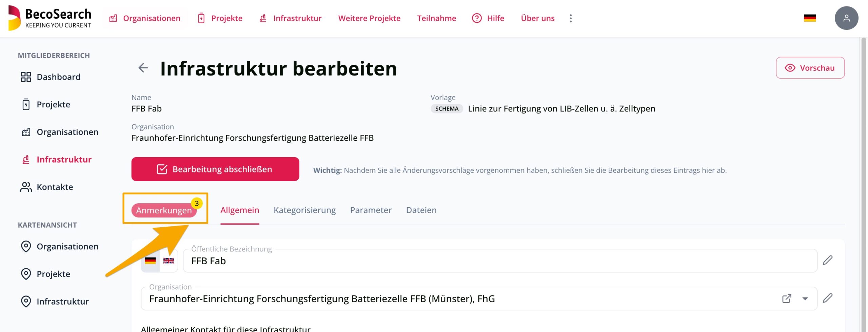The width and height of the screenshot is (868, 332).
Task: Click the Öffentliche Bezeichnung input field
Action: [500, 261]
